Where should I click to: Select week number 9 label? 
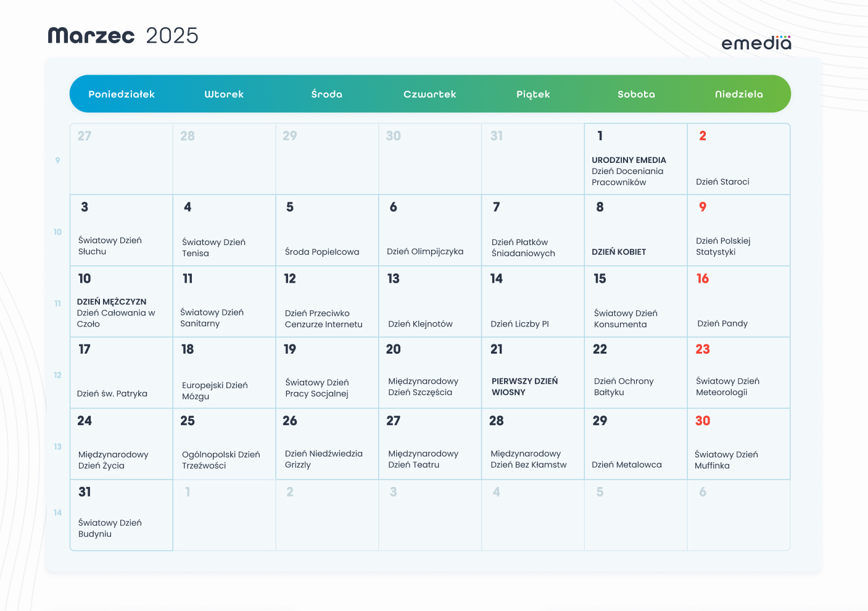[58, 160]
